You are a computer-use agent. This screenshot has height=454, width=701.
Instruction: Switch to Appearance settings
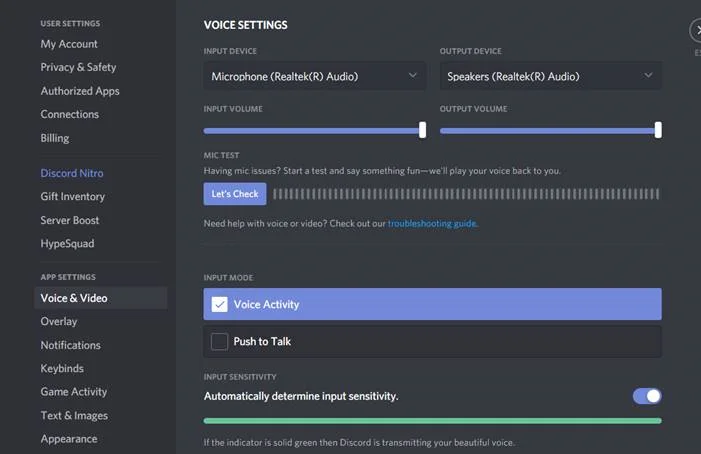click(x=69, y=438)
